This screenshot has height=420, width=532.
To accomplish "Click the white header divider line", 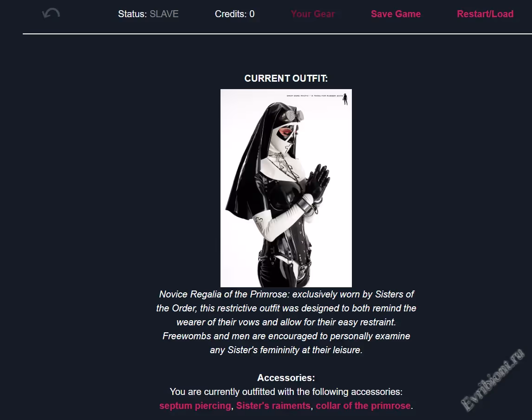I will [277, 34].
